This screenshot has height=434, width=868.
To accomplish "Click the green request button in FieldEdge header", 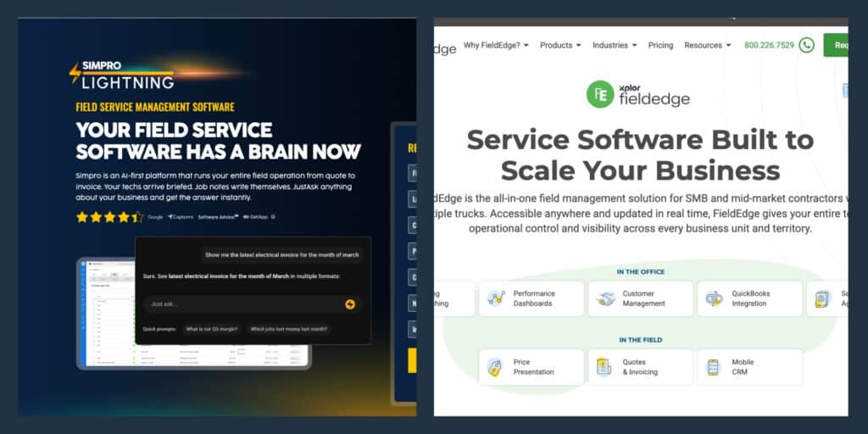I will (836, 46).
